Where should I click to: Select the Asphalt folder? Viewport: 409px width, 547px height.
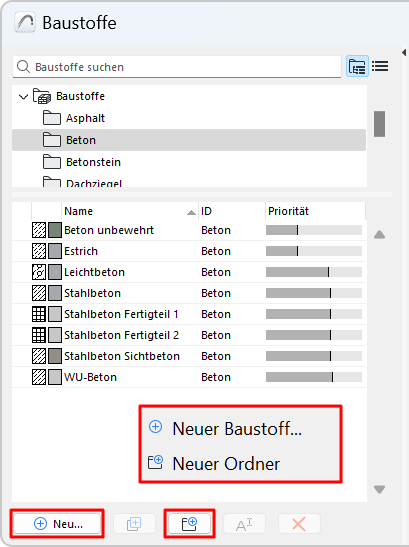pos(189,118)
